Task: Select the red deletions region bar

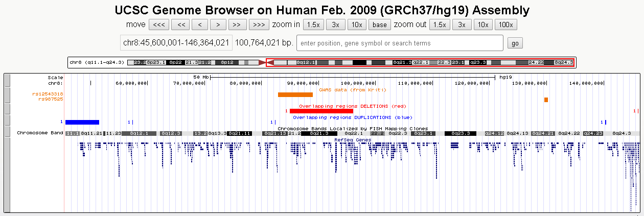Action: pos(321,111)
